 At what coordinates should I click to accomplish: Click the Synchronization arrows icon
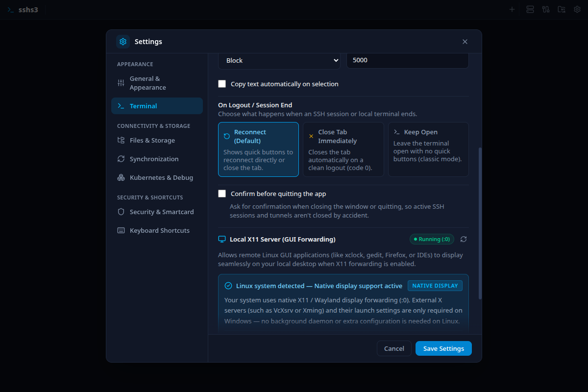pos(121,159)
